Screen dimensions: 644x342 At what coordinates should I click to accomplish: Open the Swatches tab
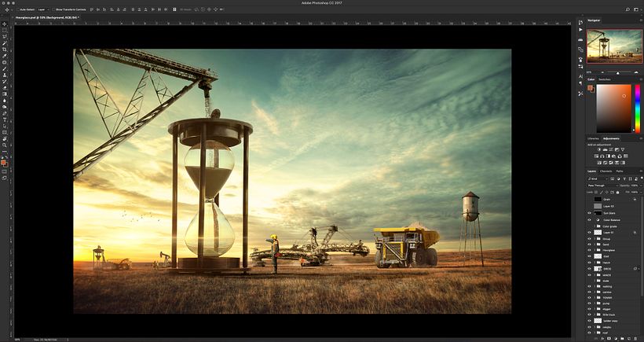[x=605, y=79]
